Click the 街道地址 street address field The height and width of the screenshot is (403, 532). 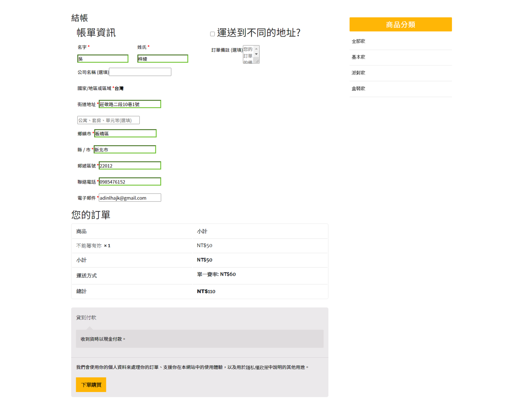(130, 104)
